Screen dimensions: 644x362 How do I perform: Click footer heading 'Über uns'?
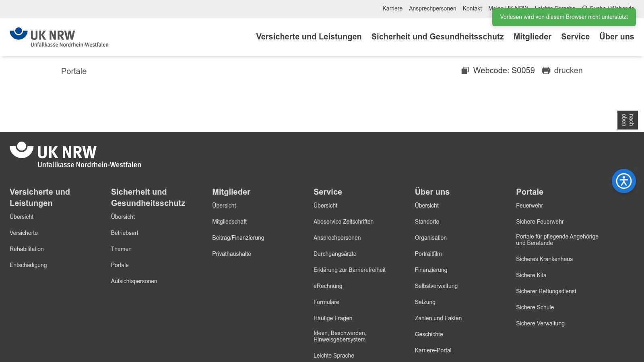[x=432, y=192]
